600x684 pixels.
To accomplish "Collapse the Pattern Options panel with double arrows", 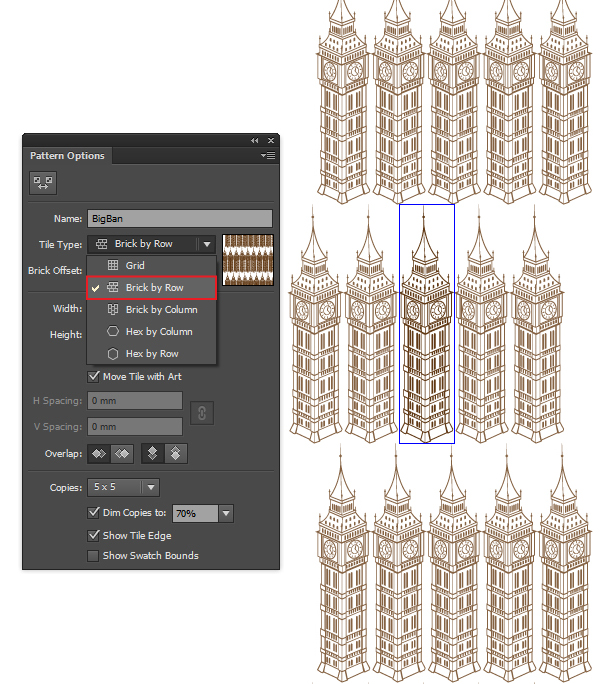I will [254, 140].
